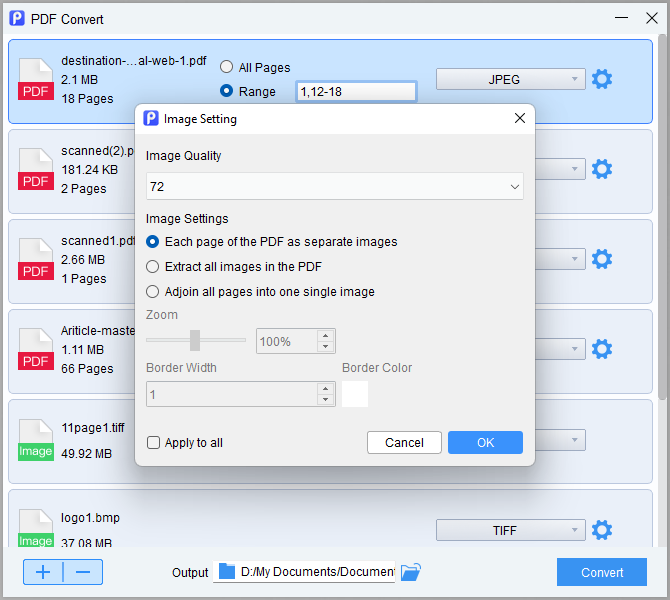Click the remove file minus button
The image size is (670, 600).
pyautogui.click(x=83, y=572)
